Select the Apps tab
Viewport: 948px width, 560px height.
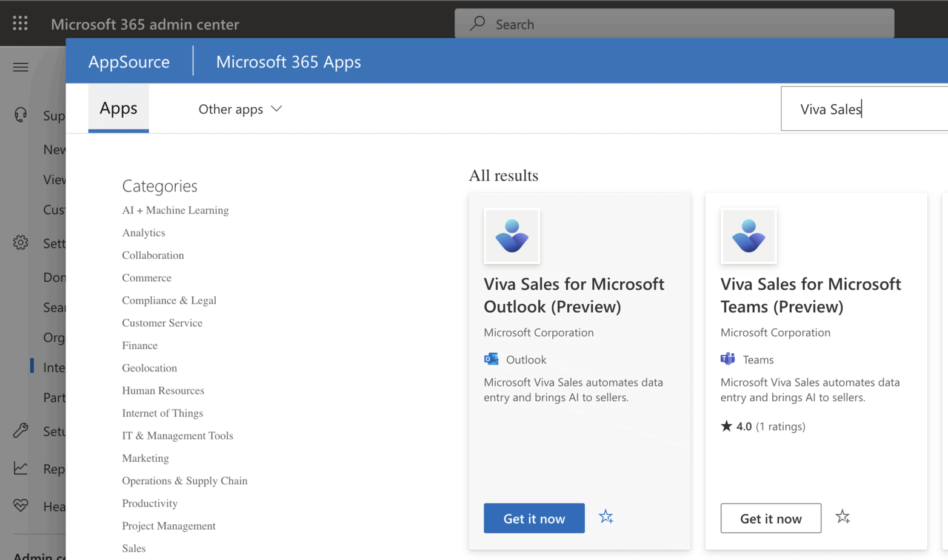[x=118, y=108]
